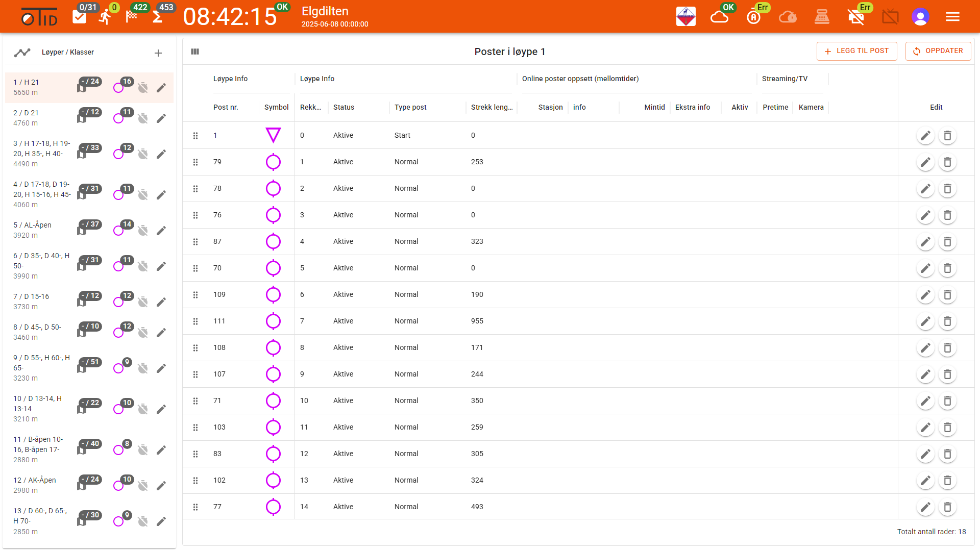Toggle the timer-off icon for course 1 / H 21
Viewport: 980px width, 551px height.
[143, 88]
